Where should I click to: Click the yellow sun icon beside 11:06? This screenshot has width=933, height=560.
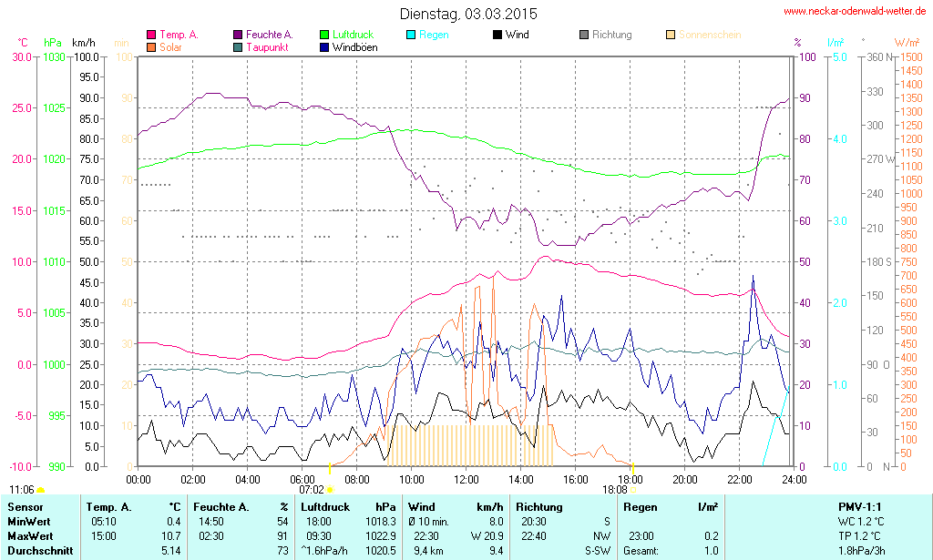(x=40, y=491)
